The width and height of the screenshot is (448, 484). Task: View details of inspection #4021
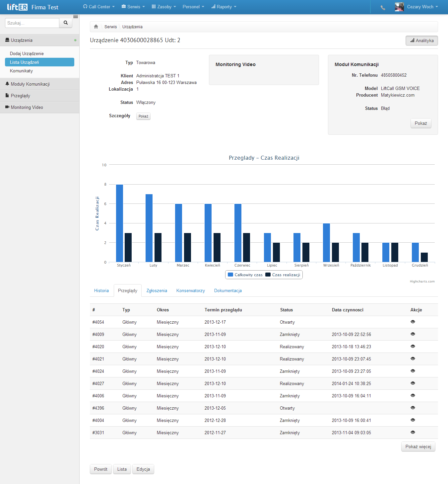[413, 359]
